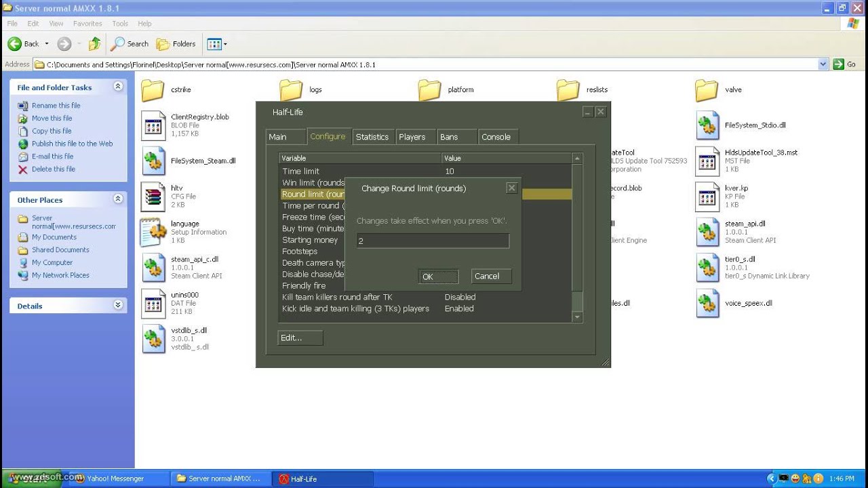The image size is (868, 488).
Task: Open Search in Explorer toolbar
Action: [x=130, y=44]
